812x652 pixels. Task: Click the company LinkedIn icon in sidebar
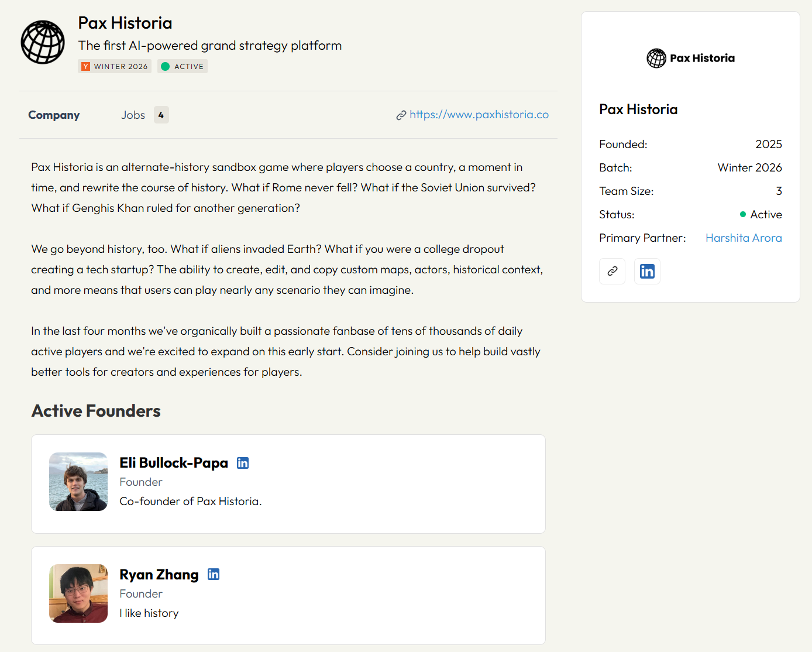[647, 272]
